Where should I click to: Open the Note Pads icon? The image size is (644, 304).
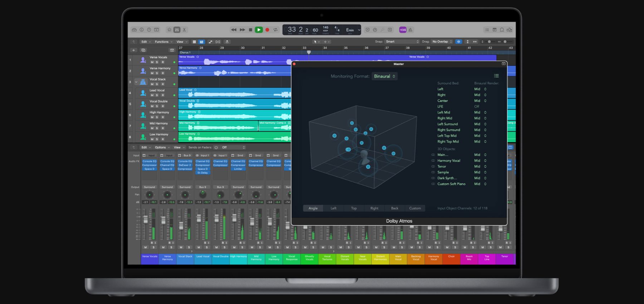click(494, 30)
